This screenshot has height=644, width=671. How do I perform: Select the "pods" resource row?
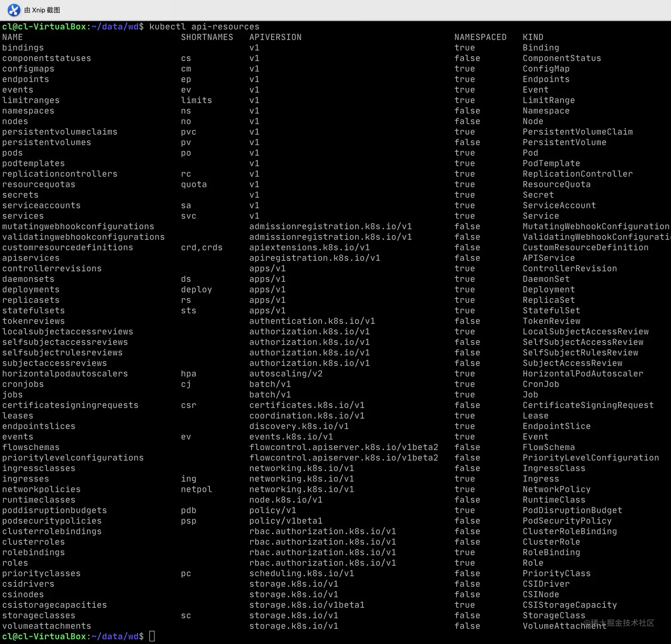click(x=12, y=153)
